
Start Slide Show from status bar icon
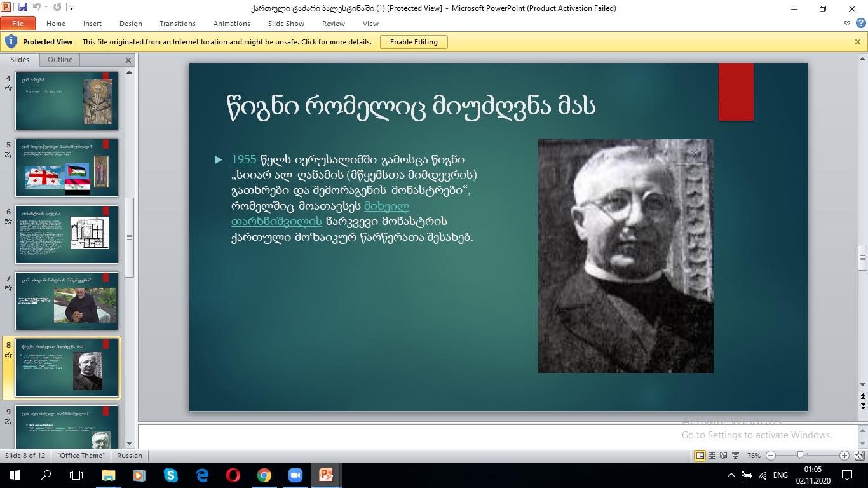pos(735,456)
